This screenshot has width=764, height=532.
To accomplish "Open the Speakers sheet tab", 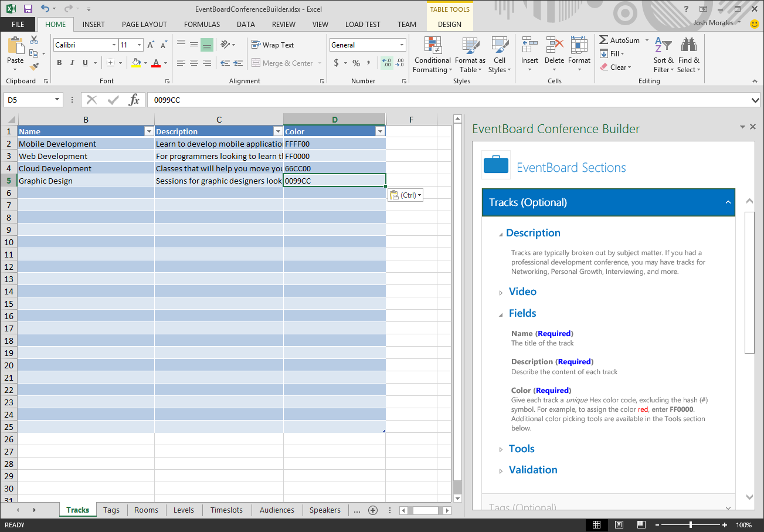I will coord(325,510).
